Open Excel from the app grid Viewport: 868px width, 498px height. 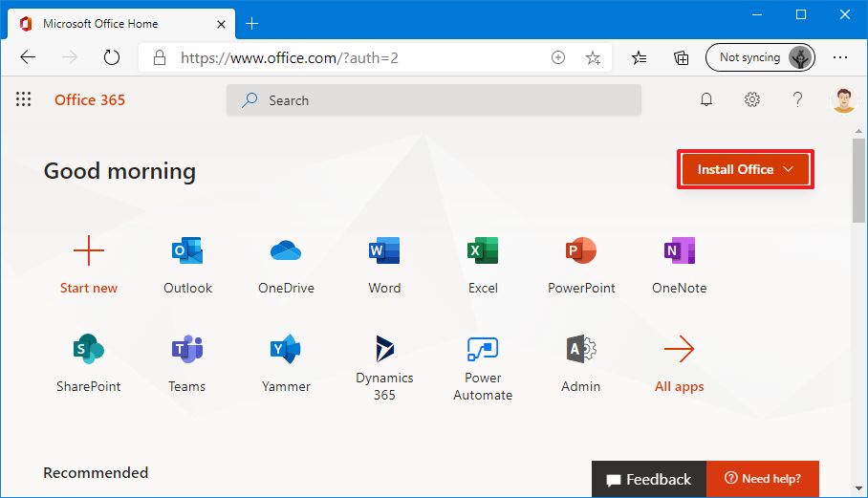[x=483, y=252]
